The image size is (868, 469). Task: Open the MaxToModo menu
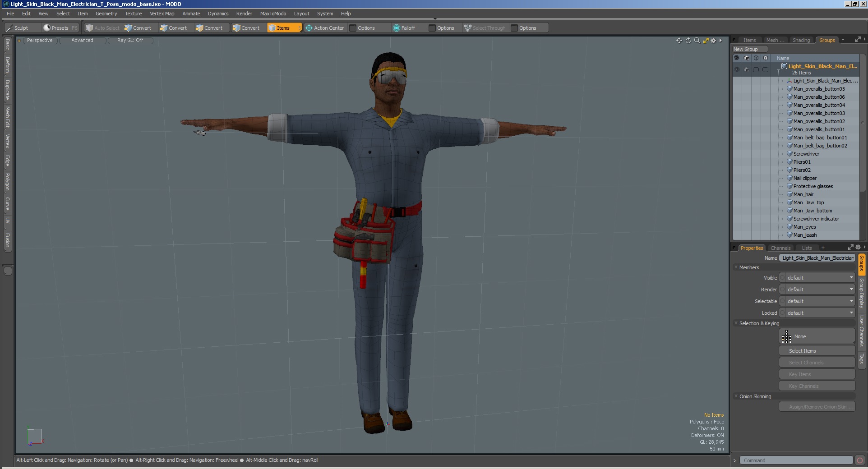[x=273, y=14]
